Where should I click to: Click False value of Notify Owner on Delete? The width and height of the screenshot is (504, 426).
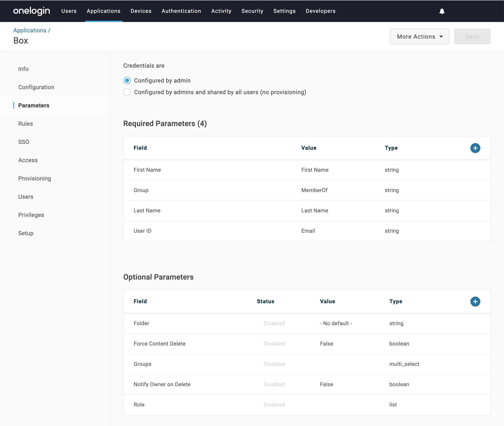326,384
